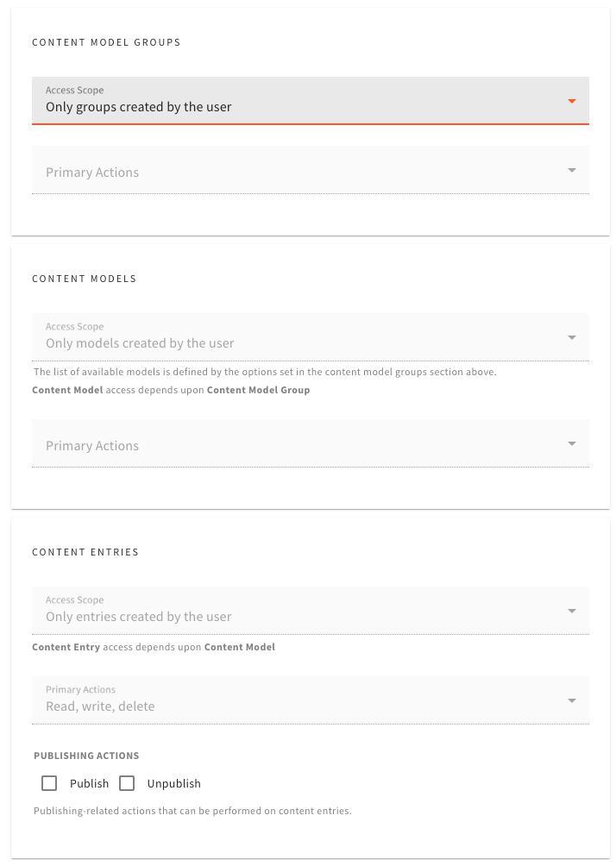Enable the Publish checkbox
The height and width of the screenshot is (866, 616).
pos(49,783)
